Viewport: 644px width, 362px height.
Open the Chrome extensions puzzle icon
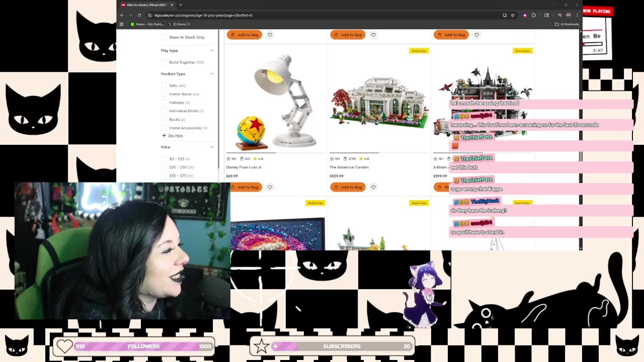tap(534, 15)
